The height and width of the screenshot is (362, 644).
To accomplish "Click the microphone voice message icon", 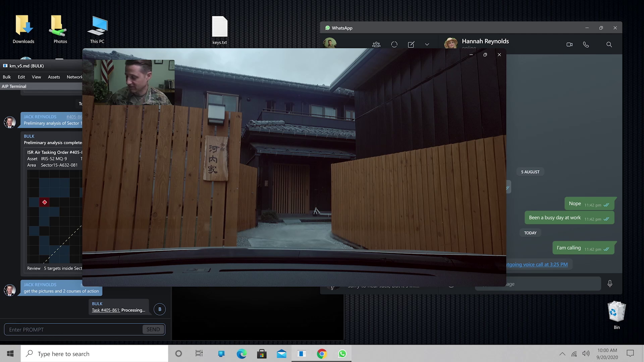I will coord(609,284).
